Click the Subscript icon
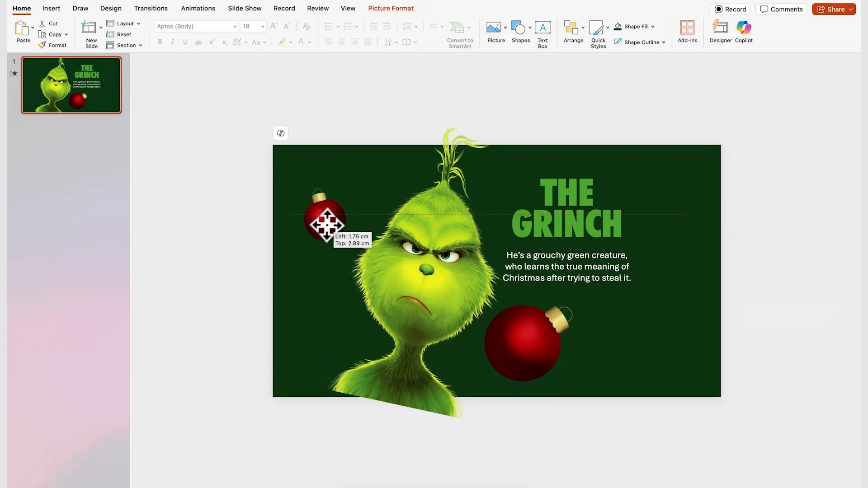 [x=224, y=42]
